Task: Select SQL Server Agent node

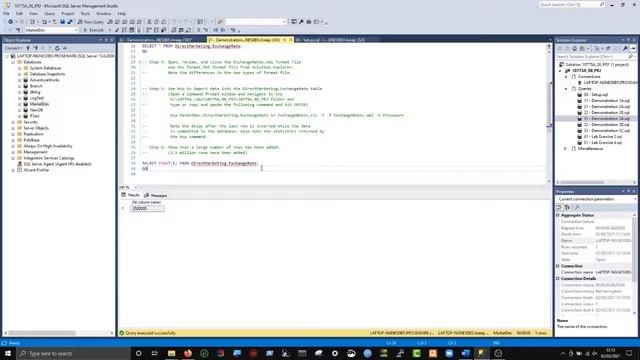Action: pyautogui.click(x=57, y=164)
